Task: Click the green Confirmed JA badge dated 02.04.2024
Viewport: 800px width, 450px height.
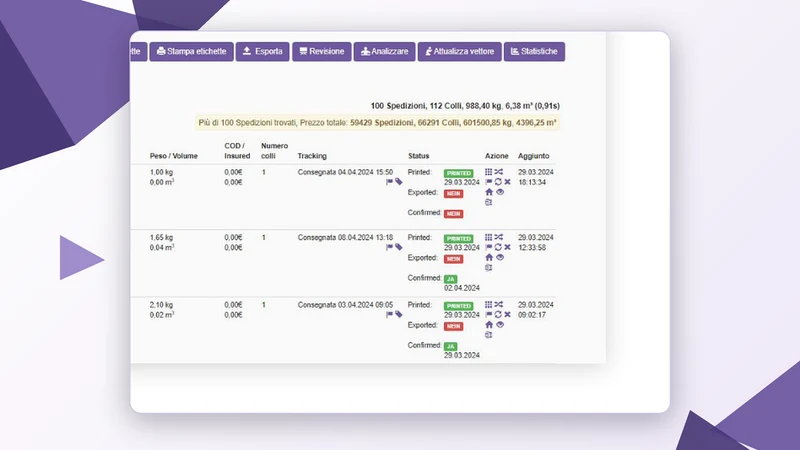Action: 451,279
